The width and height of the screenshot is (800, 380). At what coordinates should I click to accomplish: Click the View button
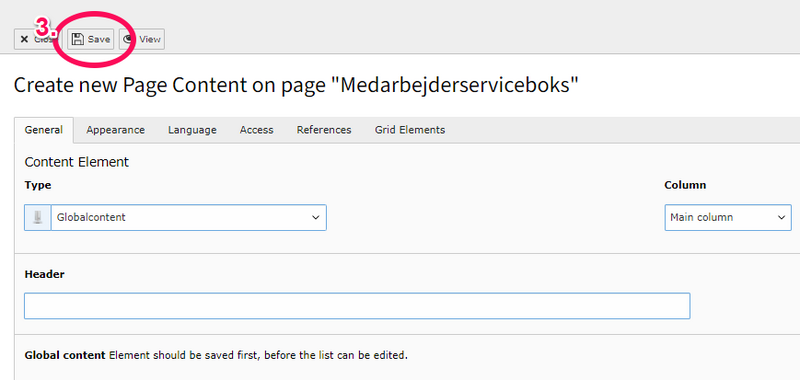pyautogui.click(x=142, y=39)
